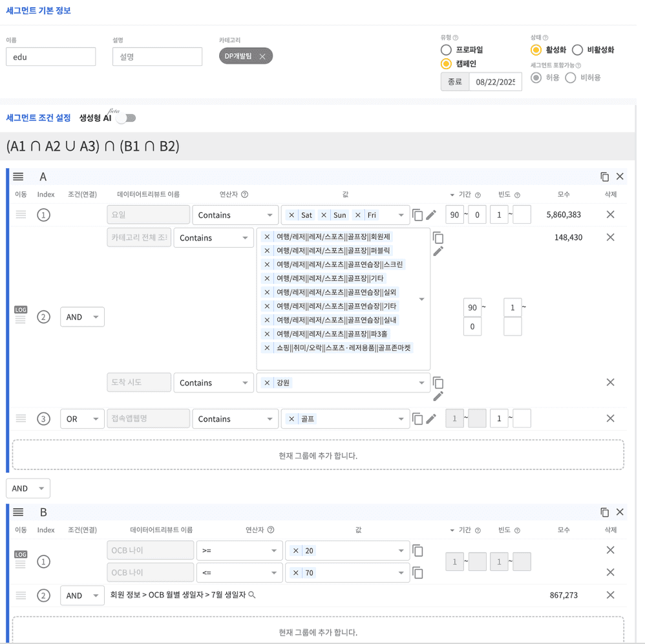The image size is (645, 644).
Task: Select the 비활성화 status radio button
Action: [x=578, y=50]
